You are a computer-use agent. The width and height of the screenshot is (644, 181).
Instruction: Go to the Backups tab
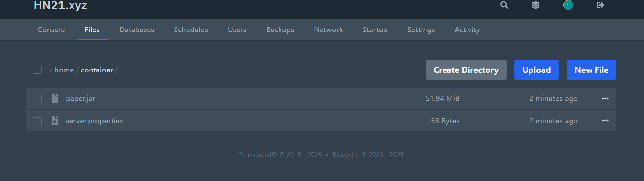280,30
